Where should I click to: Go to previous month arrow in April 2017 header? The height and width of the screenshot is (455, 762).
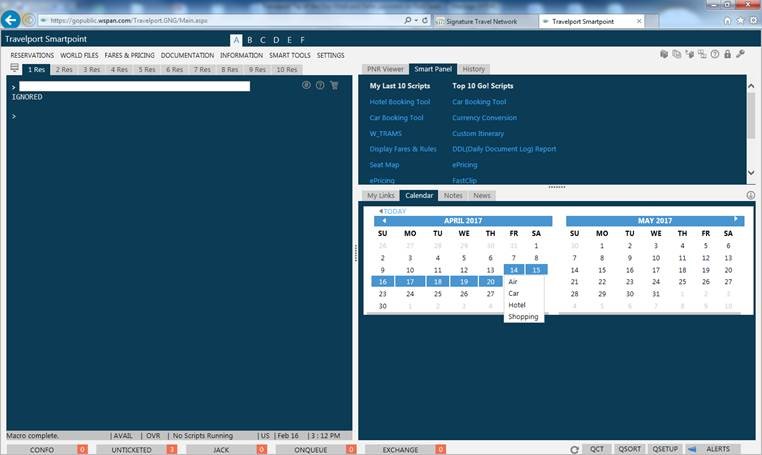(x=384, y=221)
